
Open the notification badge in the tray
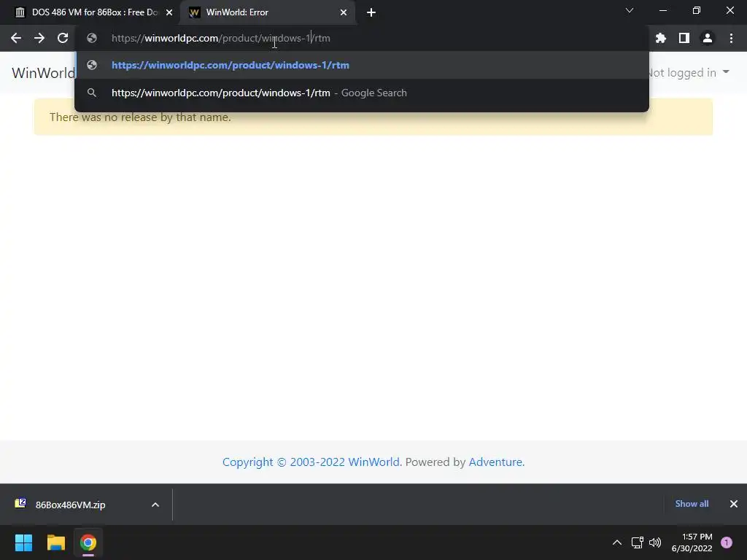point(727,542)
